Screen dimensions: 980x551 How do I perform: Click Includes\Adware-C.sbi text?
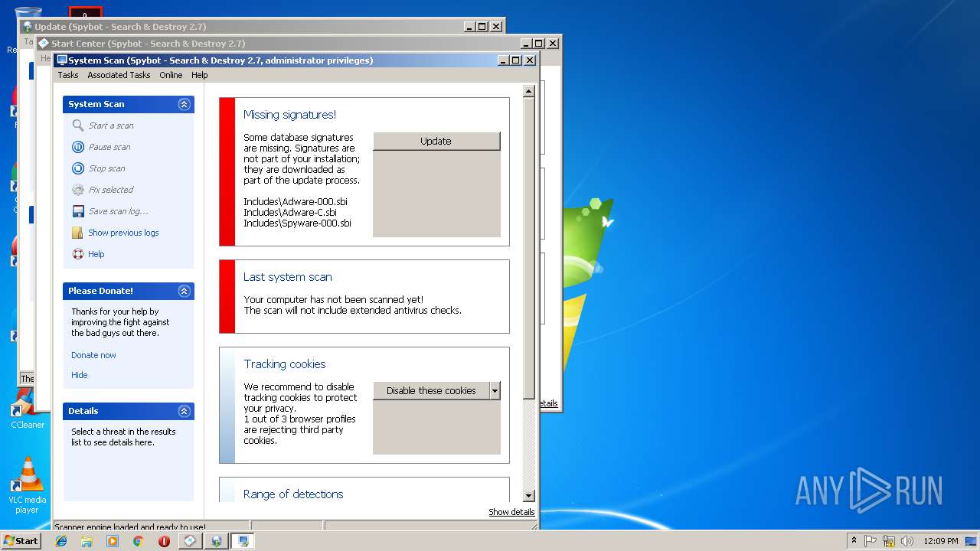coord(290,213)
